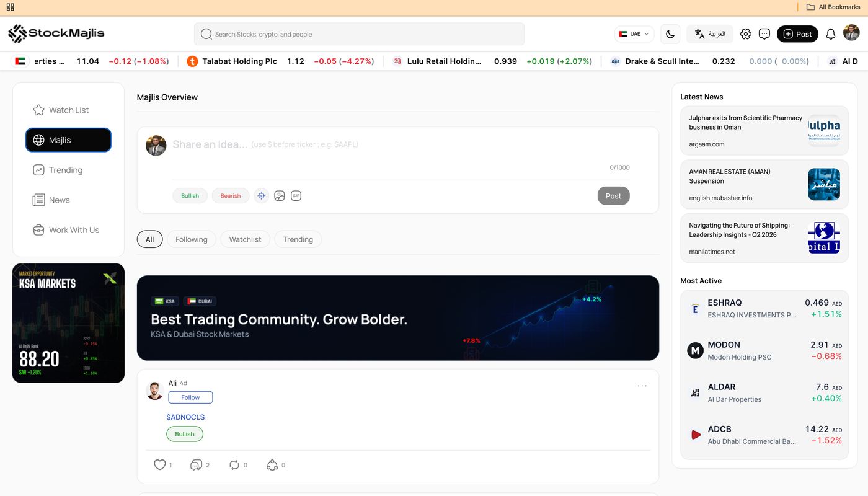The width and height of the screenshot is (868, 496).
Task: Click Mubasher news thumbnail
Action: [824, 184]
